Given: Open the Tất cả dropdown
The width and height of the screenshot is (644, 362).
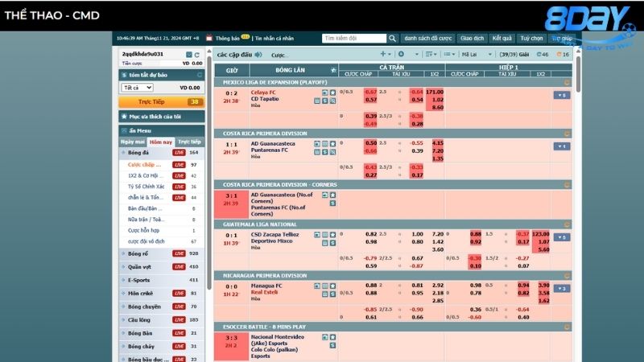Looking at the screenshot, I should 137,88.
